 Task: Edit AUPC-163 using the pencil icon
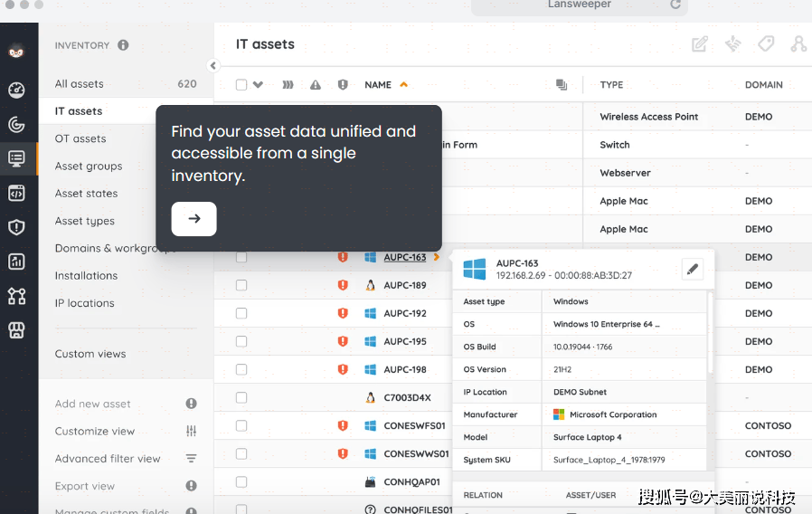(692, 269)
